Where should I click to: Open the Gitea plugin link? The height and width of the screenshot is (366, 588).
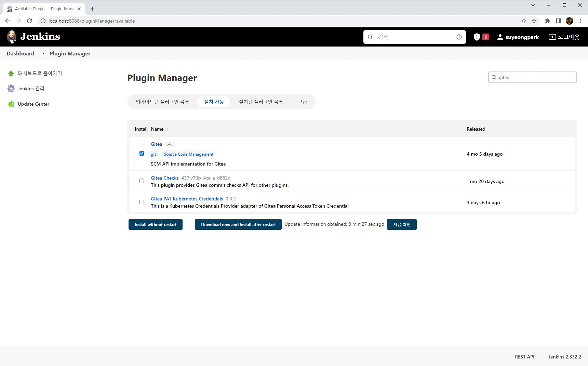coord(157,144)
